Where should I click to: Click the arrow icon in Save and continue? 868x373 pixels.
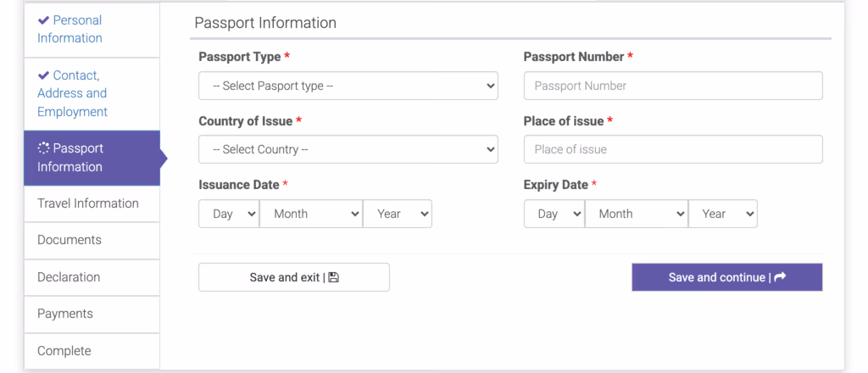pyautogui.click(x=780, y=277)
